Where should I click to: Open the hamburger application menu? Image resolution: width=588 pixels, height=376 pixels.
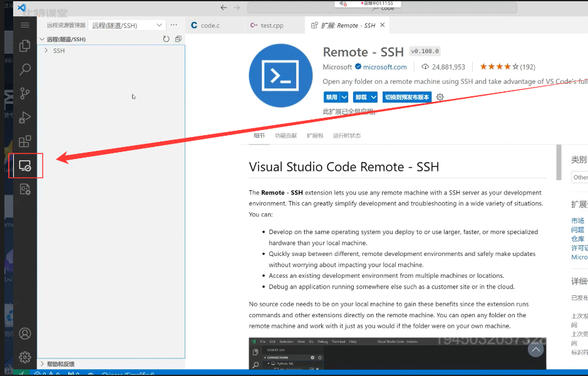click(x=25, y=25)
